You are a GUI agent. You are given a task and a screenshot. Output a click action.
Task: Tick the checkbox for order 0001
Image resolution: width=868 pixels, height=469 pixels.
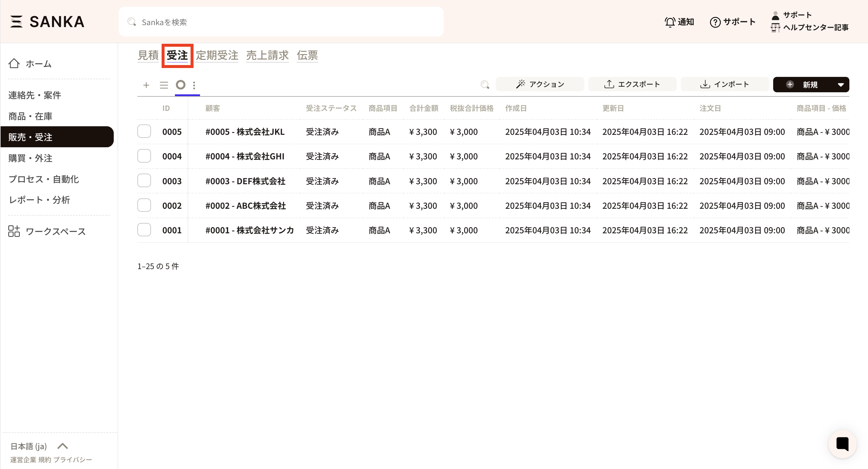[x=144, y=230]
